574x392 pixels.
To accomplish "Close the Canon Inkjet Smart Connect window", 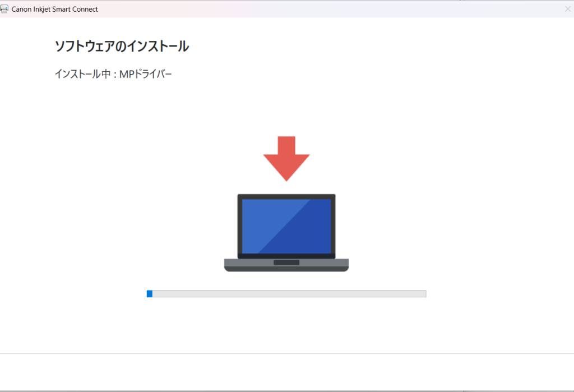I will 567,9.
